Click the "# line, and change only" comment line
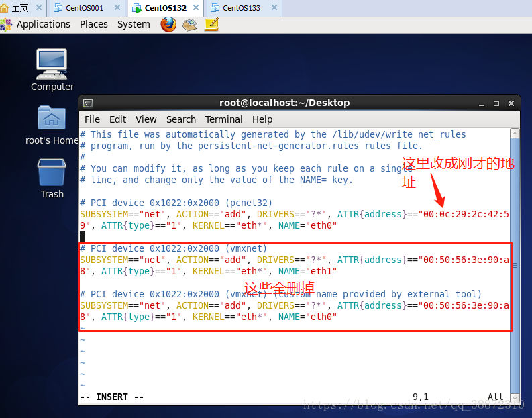532x418 pixels. 216,180
